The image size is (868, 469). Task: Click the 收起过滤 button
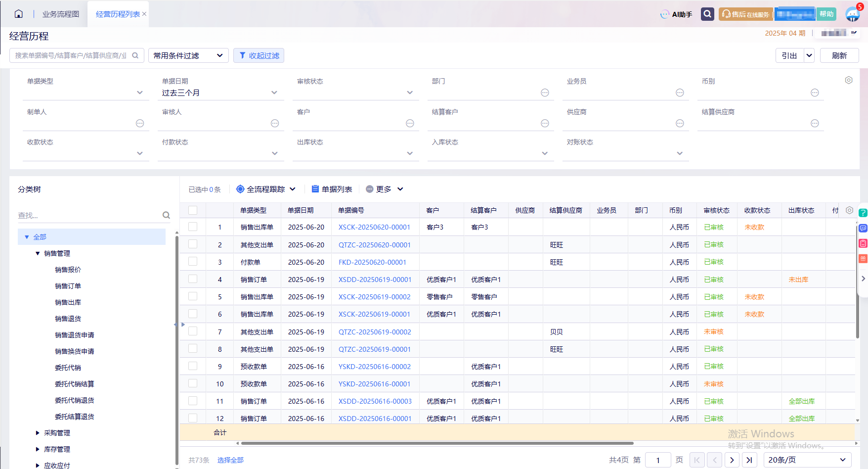point(259,55)
